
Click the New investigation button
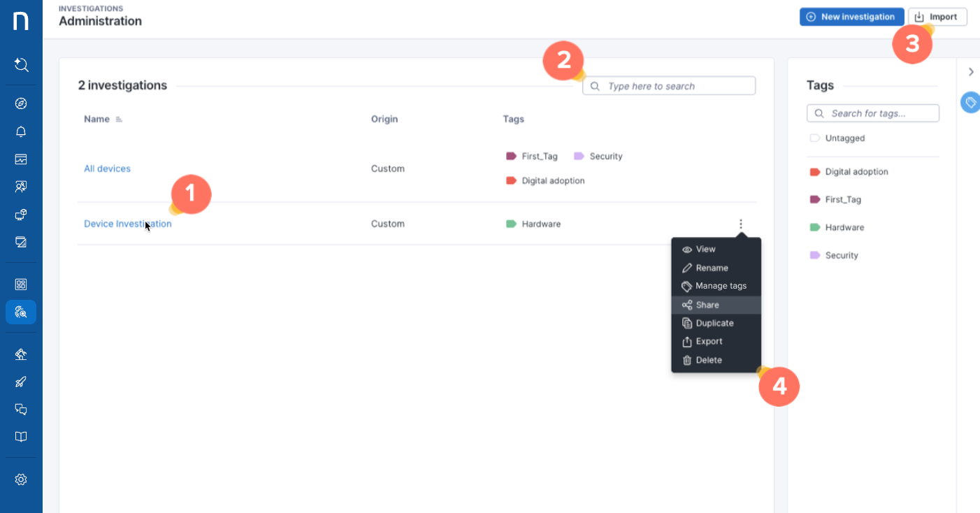[851, 17]
